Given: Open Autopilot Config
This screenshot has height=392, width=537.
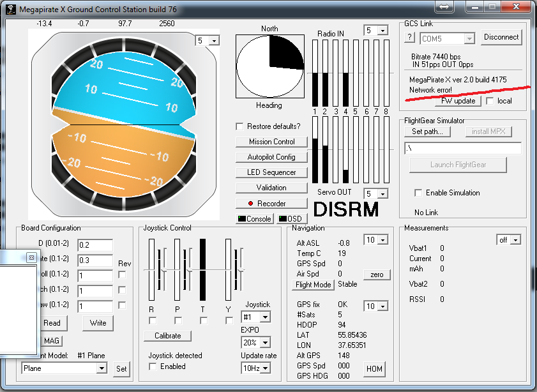Looking at the screenshot, I should (271, 157).
